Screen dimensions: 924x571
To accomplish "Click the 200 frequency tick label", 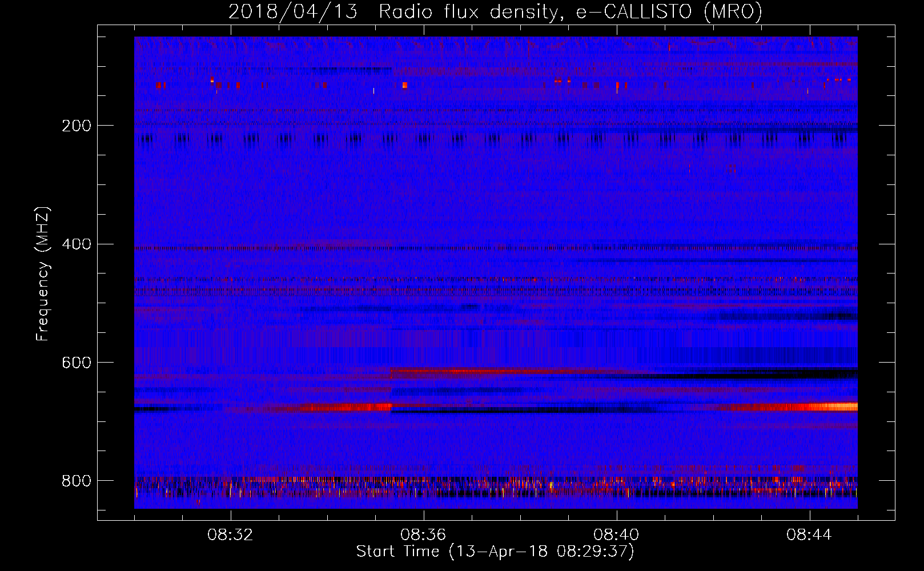I will click(x=77, y=126).
